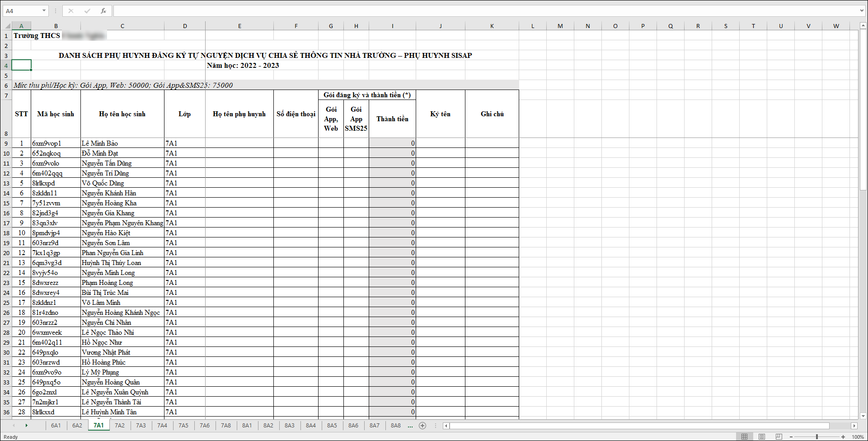868x441 pixels.
Task: Click the 'Năm học: 2022 - 2023' text
Action: click(x=243, y=66)
